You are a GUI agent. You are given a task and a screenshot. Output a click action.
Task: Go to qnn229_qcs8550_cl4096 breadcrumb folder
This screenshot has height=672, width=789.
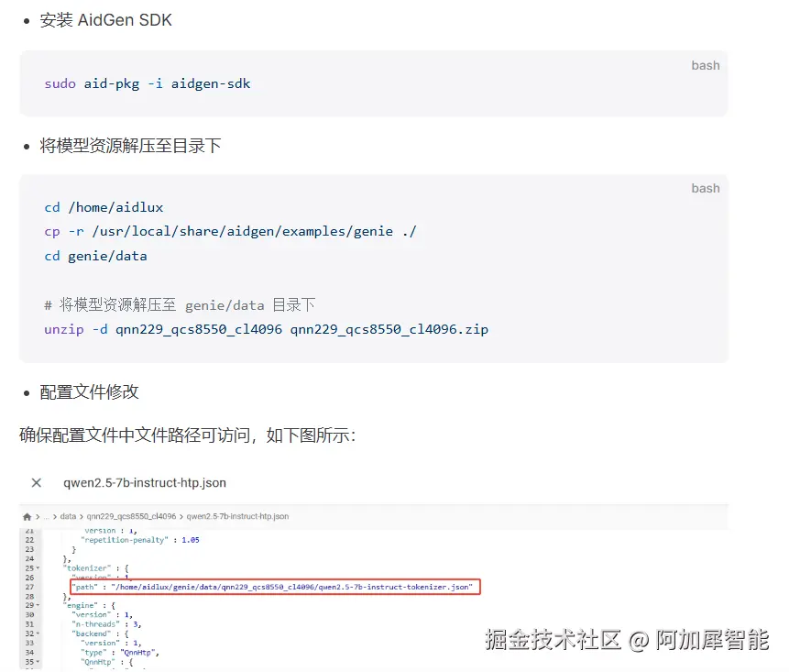[x=129, y=517]
